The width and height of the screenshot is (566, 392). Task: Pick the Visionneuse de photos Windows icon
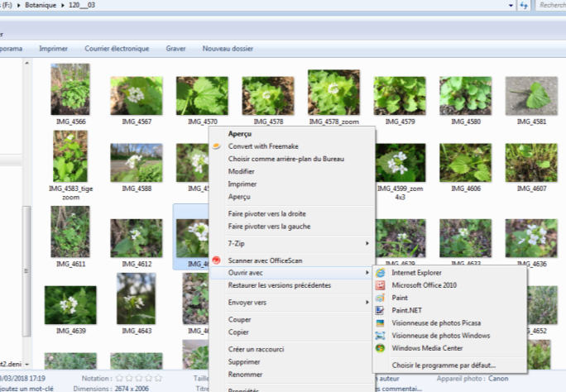click(x=381, y=336)
